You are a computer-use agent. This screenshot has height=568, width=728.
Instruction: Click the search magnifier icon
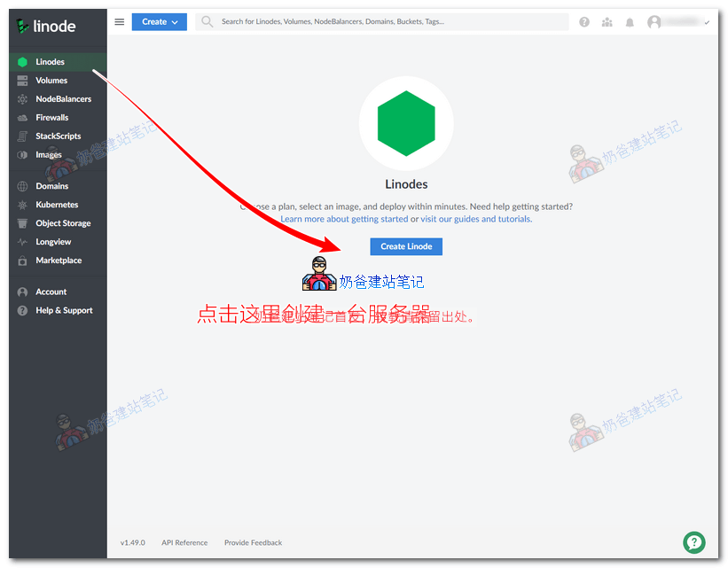(x=207, y=22)
